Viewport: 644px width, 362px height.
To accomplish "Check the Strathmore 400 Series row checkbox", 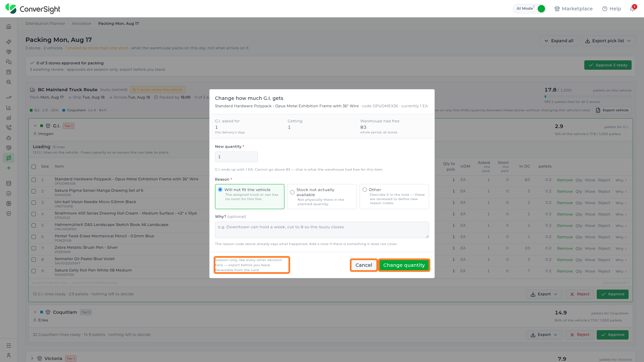I will [34, 214].
